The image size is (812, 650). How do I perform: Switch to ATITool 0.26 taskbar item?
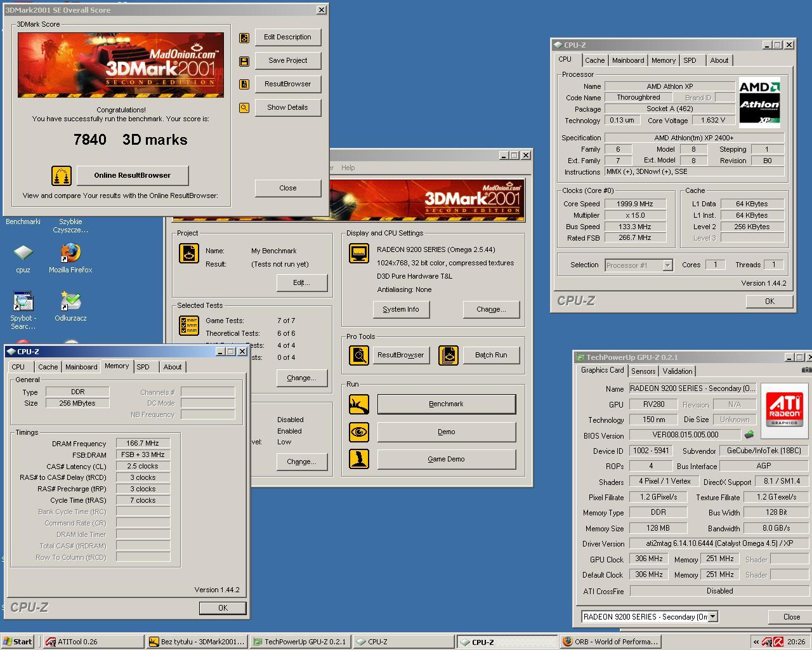(92, 642)
